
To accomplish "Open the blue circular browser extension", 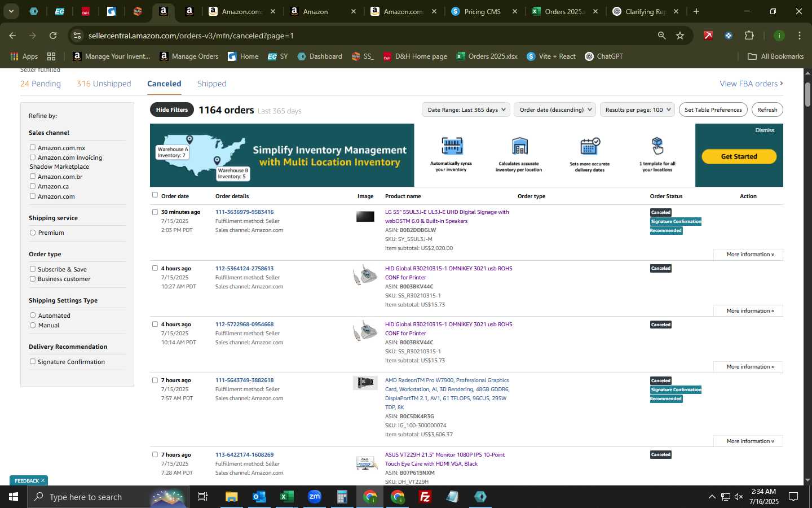I will [729, 36].
